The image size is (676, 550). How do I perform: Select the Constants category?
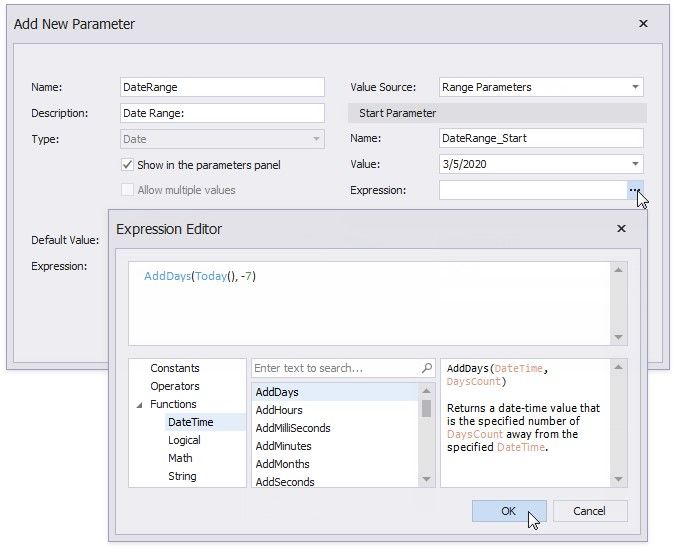click(174, 368)
